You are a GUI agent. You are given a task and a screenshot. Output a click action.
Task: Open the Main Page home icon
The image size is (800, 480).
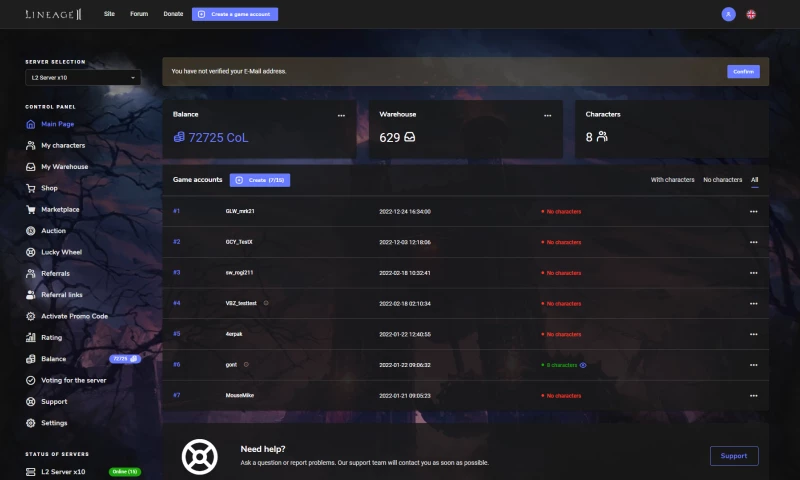[31, 124]
